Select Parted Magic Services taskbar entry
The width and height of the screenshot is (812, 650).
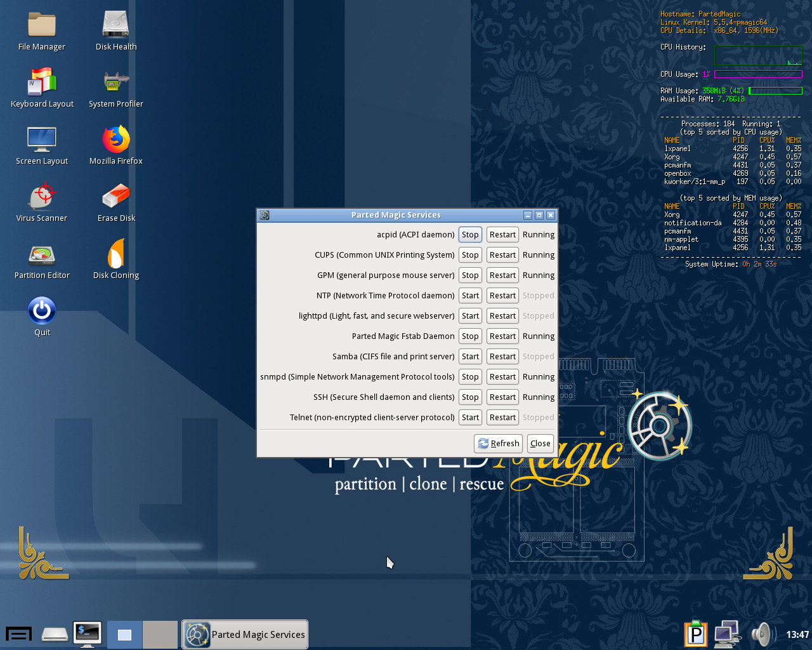pos(245,634)
